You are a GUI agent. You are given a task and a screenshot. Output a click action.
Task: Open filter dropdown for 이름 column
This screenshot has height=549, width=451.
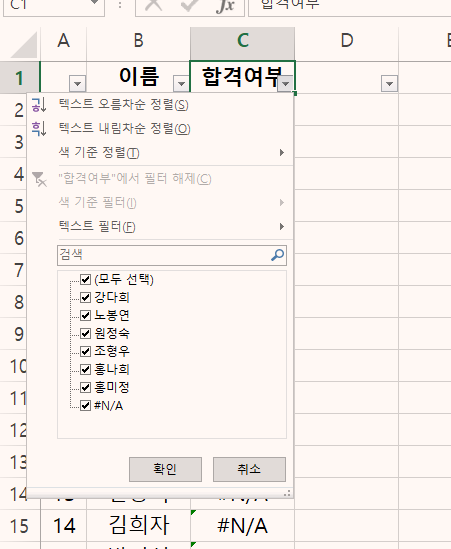click(181, 84)
